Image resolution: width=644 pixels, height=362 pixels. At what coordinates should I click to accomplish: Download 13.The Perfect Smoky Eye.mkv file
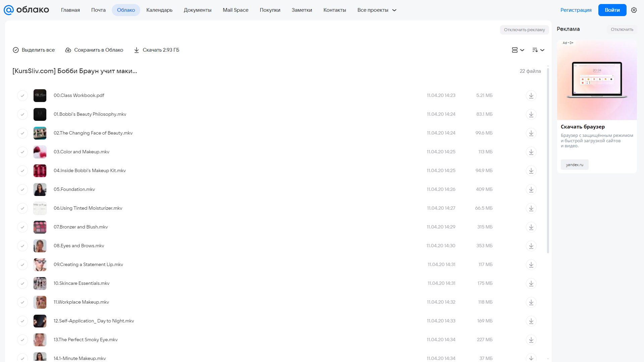point(531,340)
